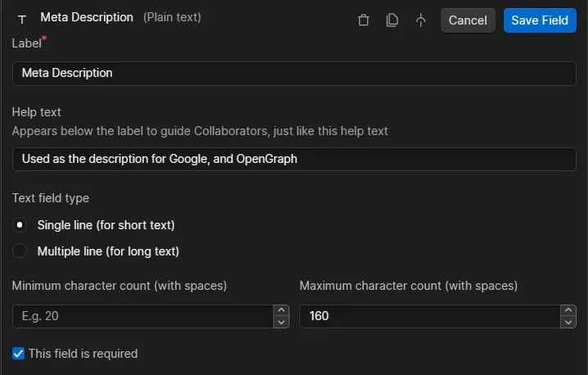
Task: Click the (Plain text) field type label
Action: [172, 17]
